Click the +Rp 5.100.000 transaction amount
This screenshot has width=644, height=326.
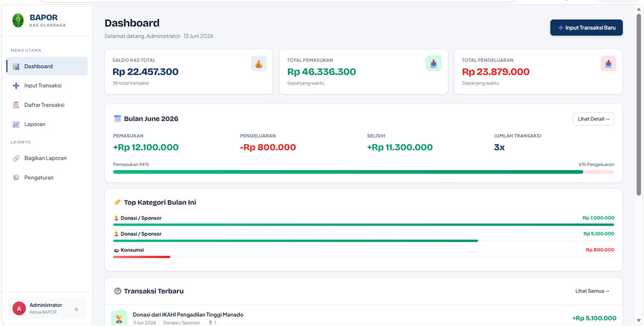click(594, 318)
